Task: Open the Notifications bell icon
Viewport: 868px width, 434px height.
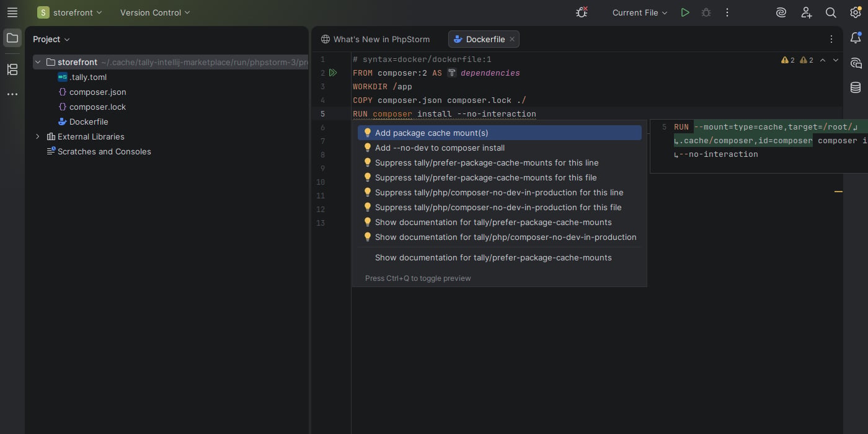Action: pos(856,38)
